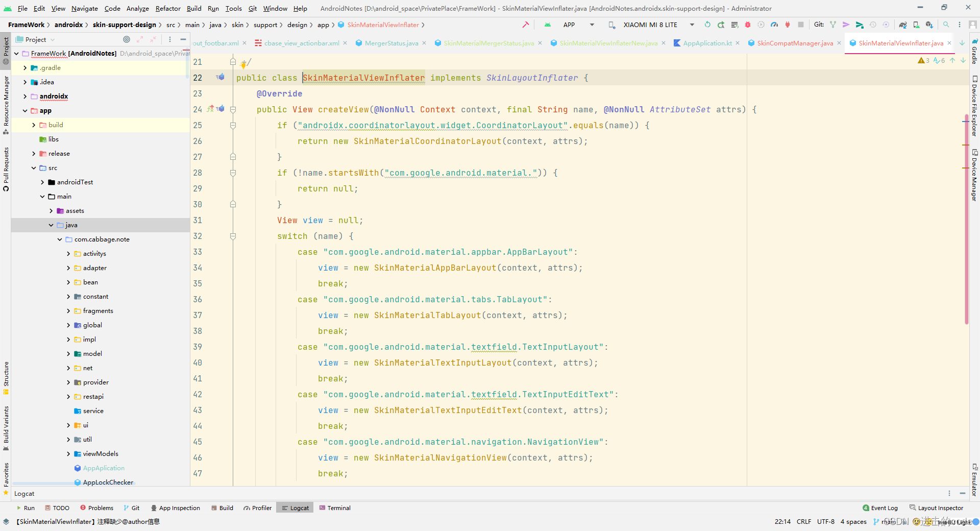Launch AVD Manager from the device icons
980x531 pixels.
[x=915, y=25]
